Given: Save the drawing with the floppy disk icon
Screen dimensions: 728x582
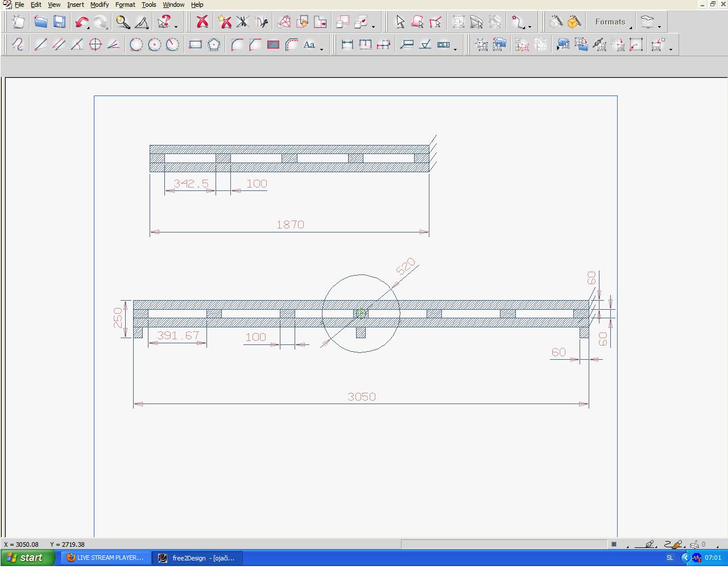Looking at the screenshot, I should coord(59,22).
